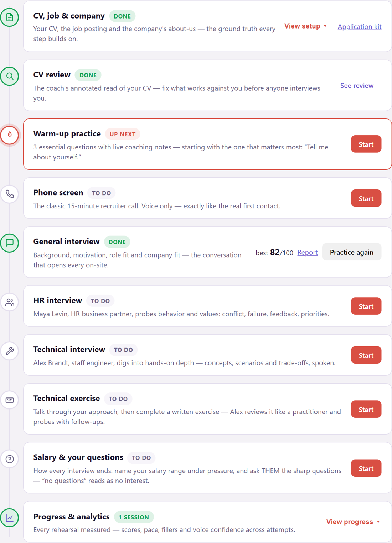Select the chat bubble icon for General interview
This screenshot has width=392, height=543.
[10, 243]
